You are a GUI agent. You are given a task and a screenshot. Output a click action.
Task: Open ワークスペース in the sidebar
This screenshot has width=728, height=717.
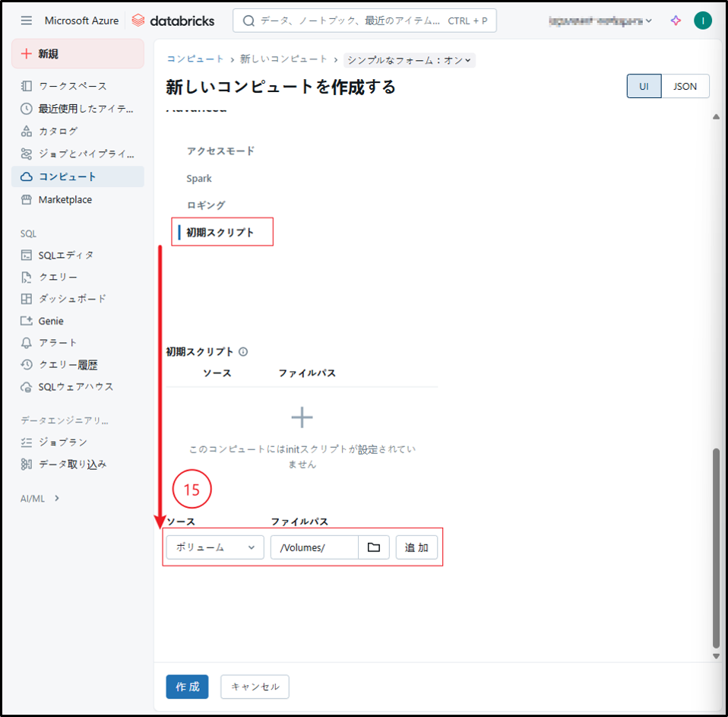tap(73, 86)
